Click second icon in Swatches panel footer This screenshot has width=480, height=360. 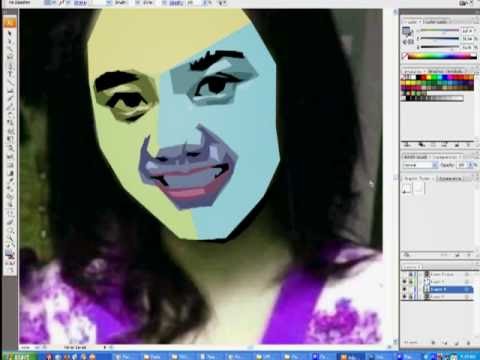point(422,145)
